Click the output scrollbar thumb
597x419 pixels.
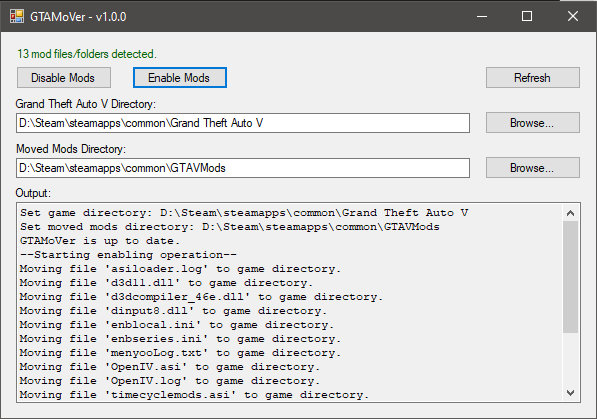click(x=570, y=277)
